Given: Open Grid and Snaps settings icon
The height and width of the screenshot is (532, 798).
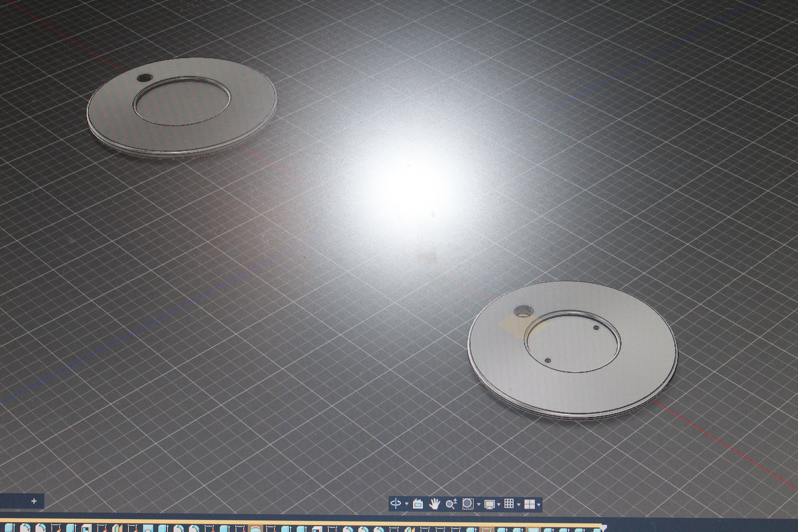Looking at the screenshot, I should [x=509, y=504].
